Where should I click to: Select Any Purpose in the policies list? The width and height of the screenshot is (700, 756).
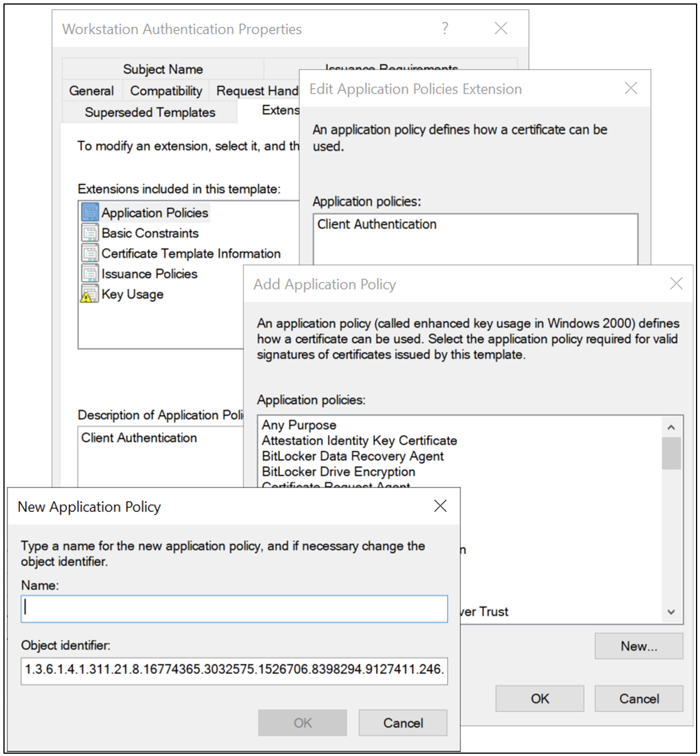coord(298,425)
